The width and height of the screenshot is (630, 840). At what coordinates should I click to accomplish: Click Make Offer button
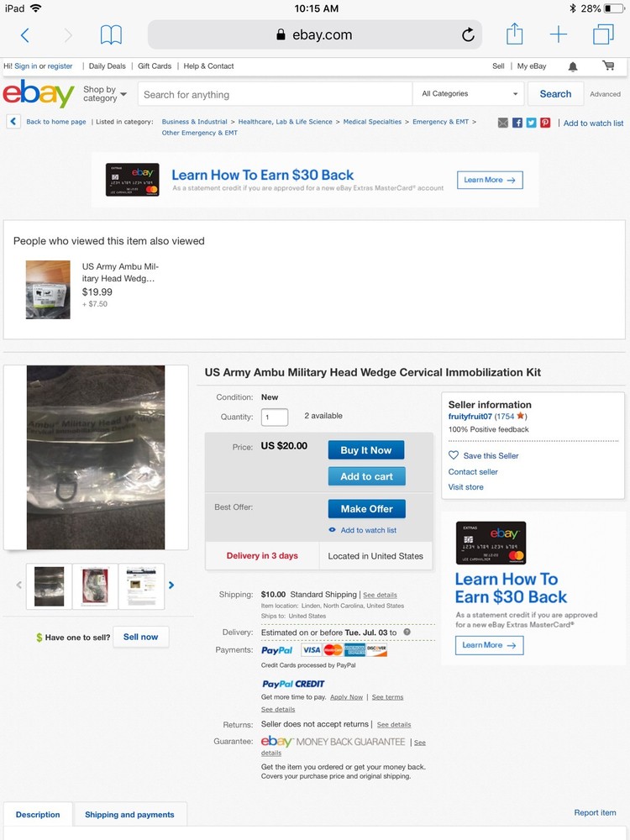(367, 508)
